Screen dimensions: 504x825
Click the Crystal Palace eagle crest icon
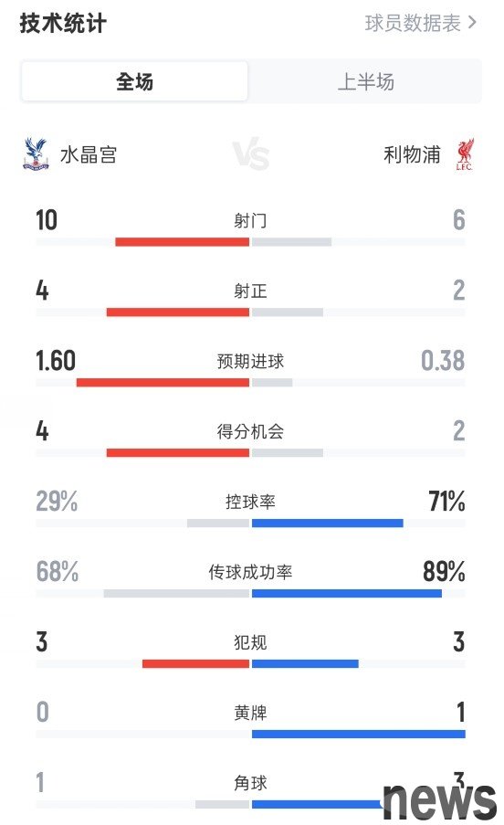point(36,154)
